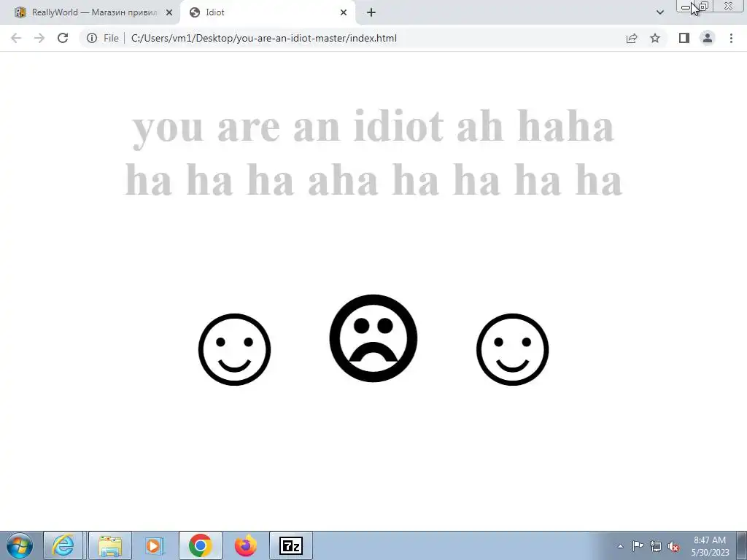Expand the tab search dropdown arrow
The width and height of the screenshot is (747, 560).
click(659, 12)
